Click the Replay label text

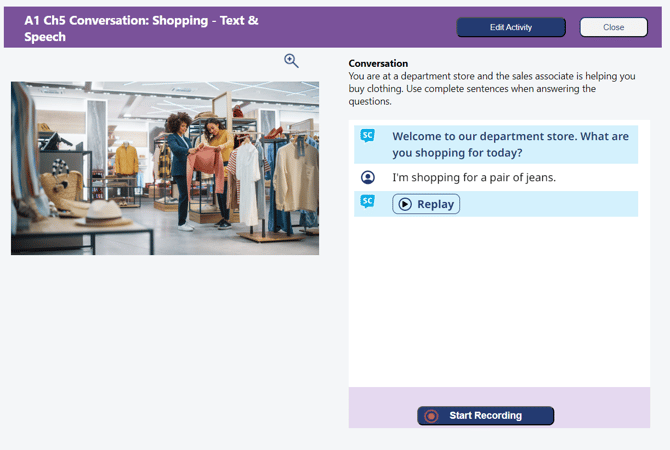(x=435, y=204)
